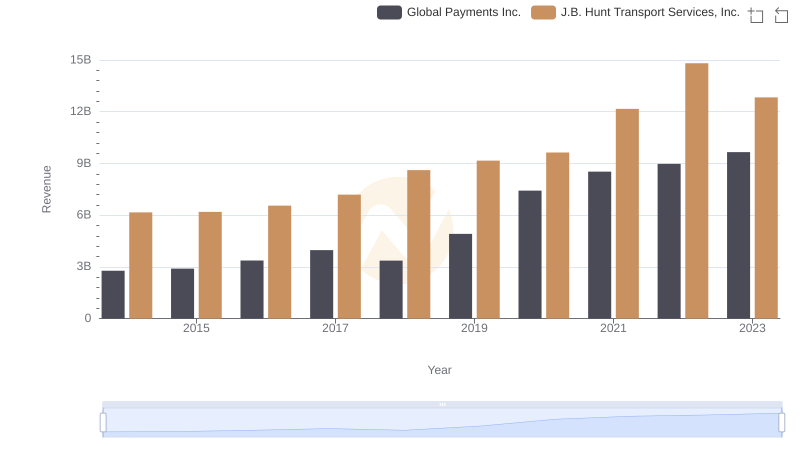Viewport: 800px width, 461px height.
Task: Click the 2023 J.B. Hunt revenue bar
Action: coord(766,208)
